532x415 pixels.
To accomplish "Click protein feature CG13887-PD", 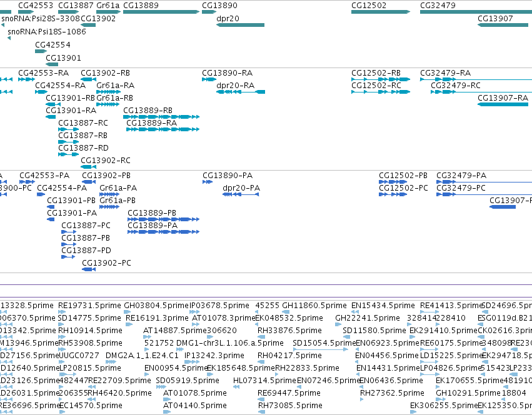I will point(68,257).
